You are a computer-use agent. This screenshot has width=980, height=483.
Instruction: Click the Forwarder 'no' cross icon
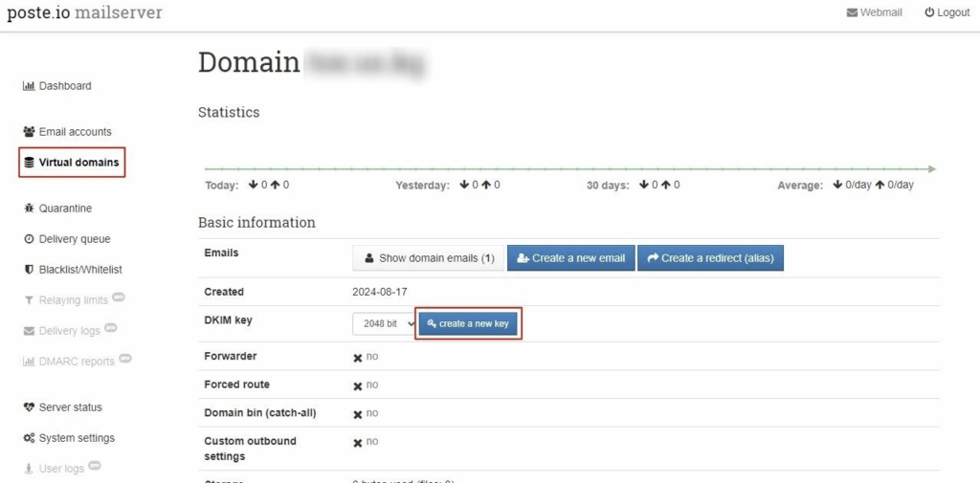pos(358,358)
